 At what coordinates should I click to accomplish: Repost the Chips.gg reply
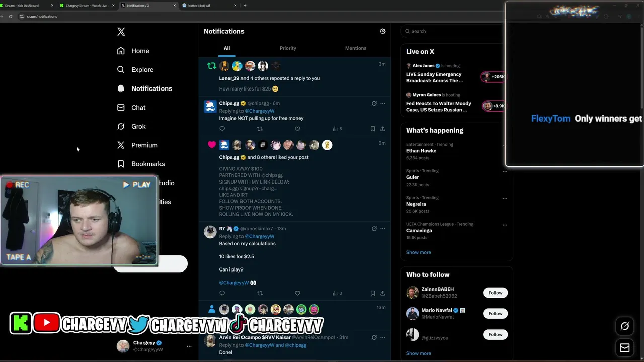260,129
